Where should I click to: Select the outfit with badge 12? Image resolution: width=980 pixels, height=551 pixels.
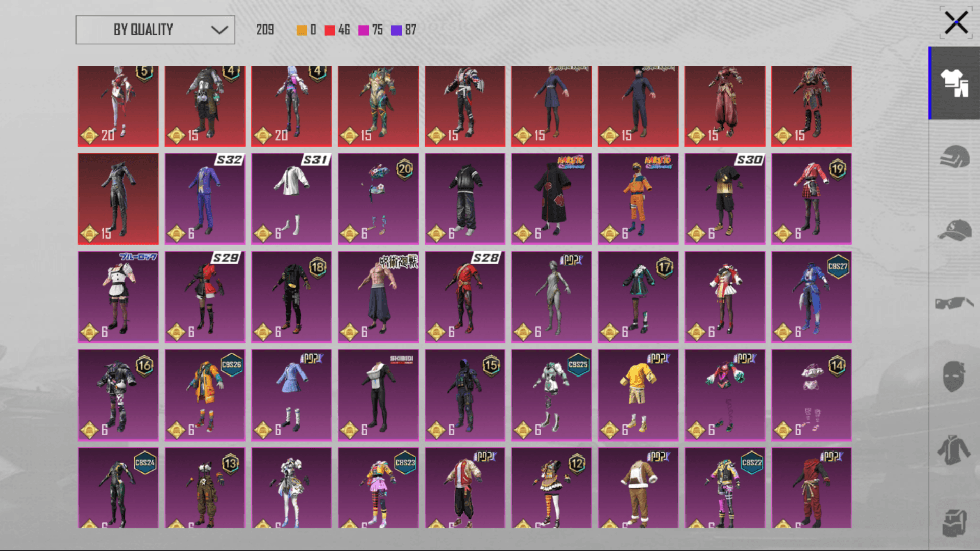[551, 488]
